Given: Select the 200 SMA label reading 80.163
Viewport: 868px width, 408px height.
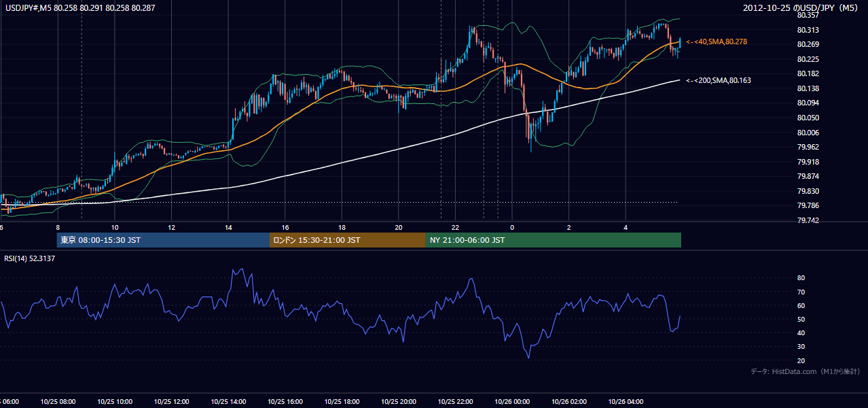Looking at the screenshot, I should (719, 80).
